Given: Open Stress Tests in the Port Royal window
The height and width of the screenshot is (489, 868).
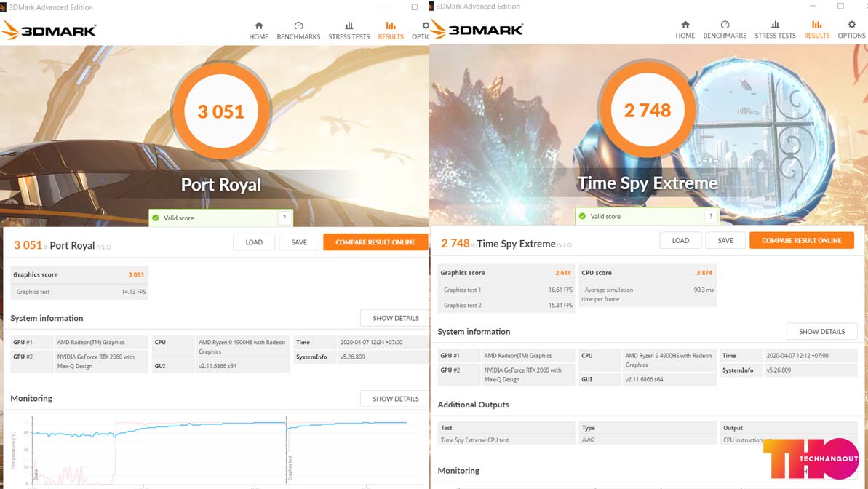Looking at the screenshot, I should pyautogui.click(x=349, y=31).
